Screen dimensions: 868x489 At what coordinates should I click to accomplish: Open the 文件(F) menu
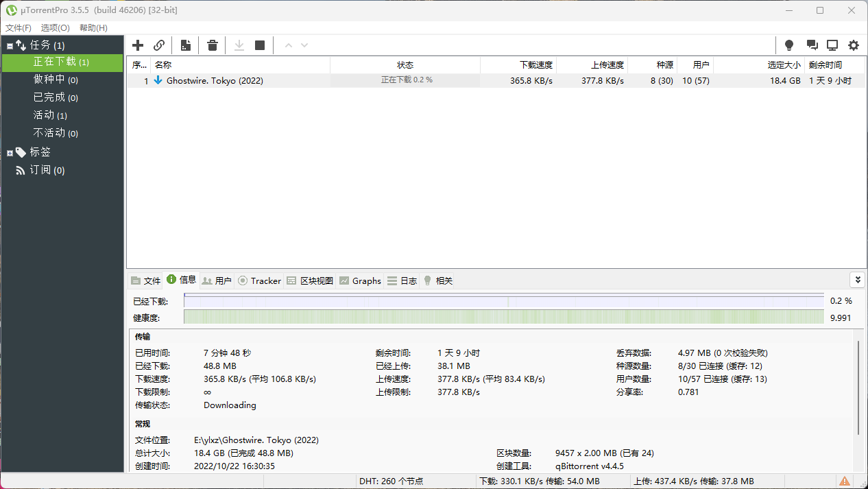pos(19,27)
